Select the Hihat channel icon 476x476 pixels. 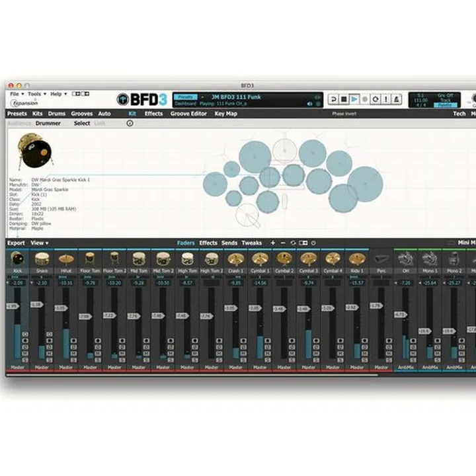[66, 259]
